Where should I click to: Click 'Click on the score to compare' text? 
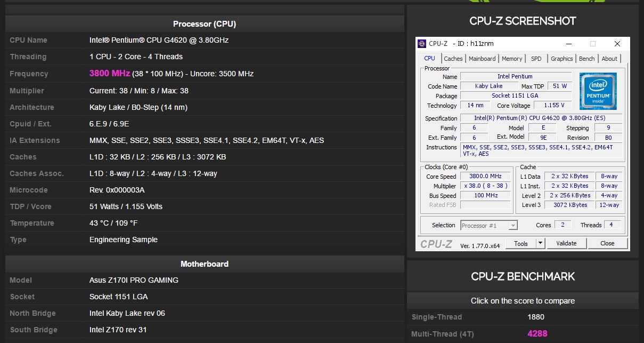(x=523, y=301)
